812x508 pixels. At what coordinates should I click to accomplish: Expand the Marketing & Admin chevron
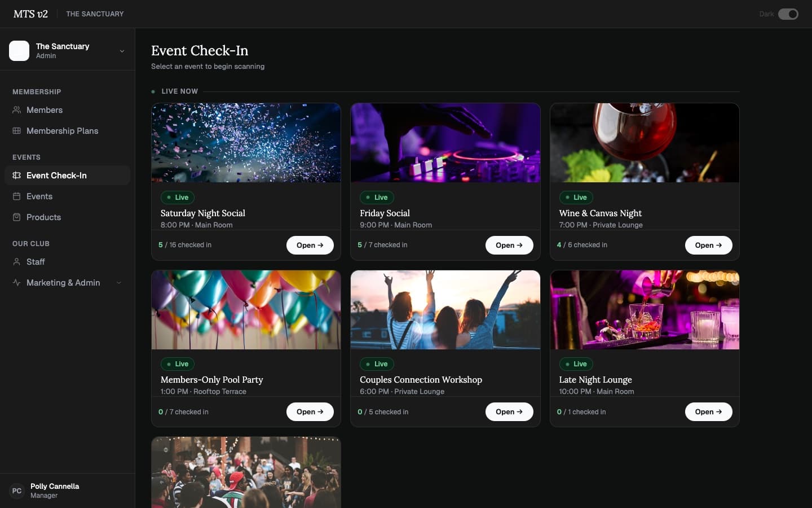pos(119,283)
